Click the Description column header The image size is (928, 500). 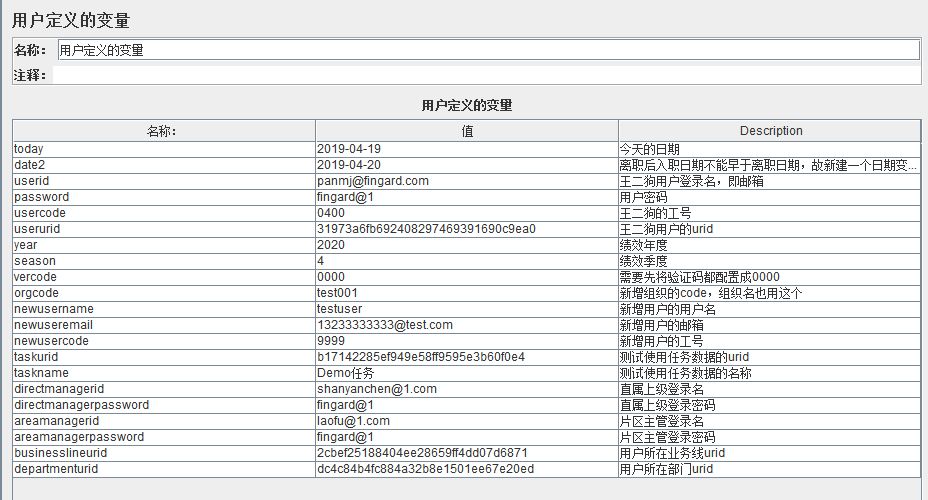770,131
